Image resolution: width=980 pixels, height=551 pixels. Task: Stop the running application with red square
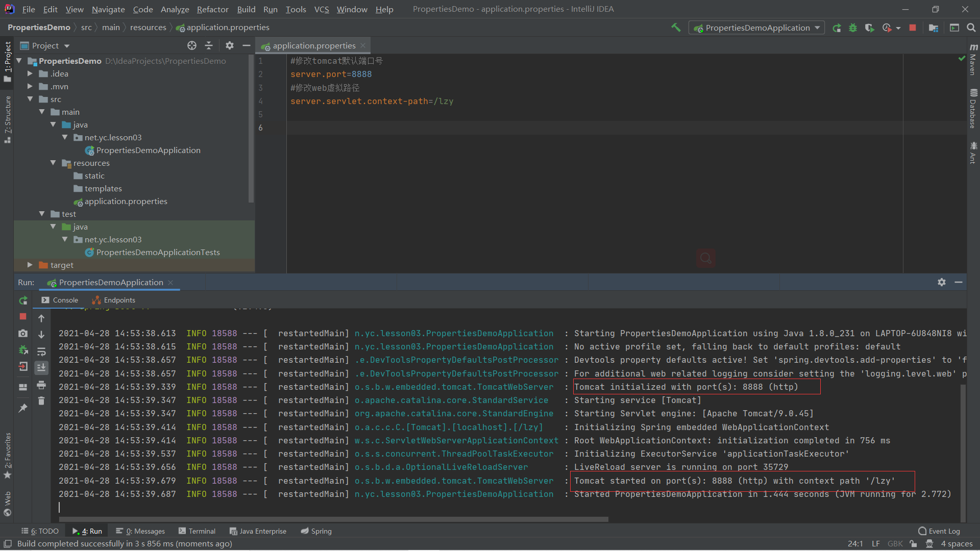tap(913, 28)
